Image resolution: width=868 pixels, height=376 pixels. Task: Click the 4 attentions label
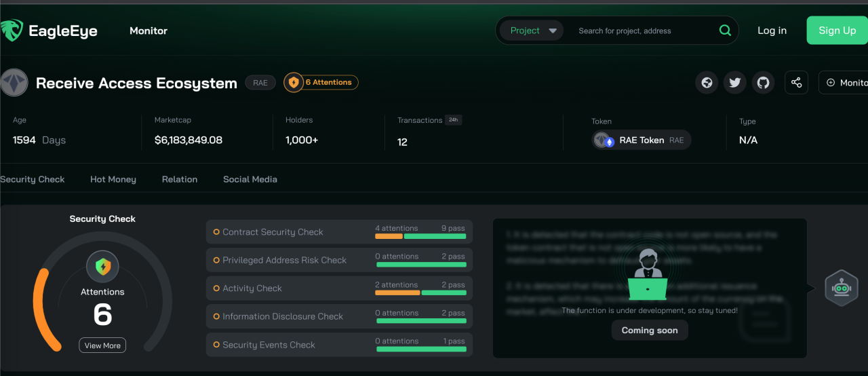(397, 228)
